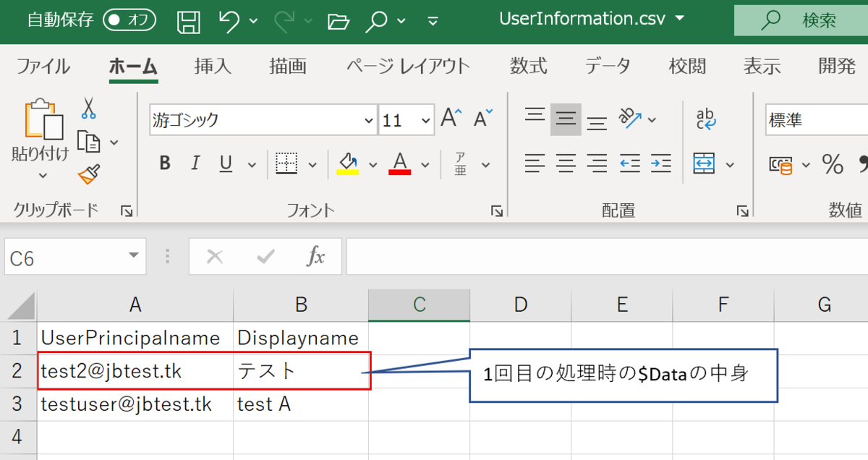
Task: Decrease indent icon
Action: (x=630, y=163)
